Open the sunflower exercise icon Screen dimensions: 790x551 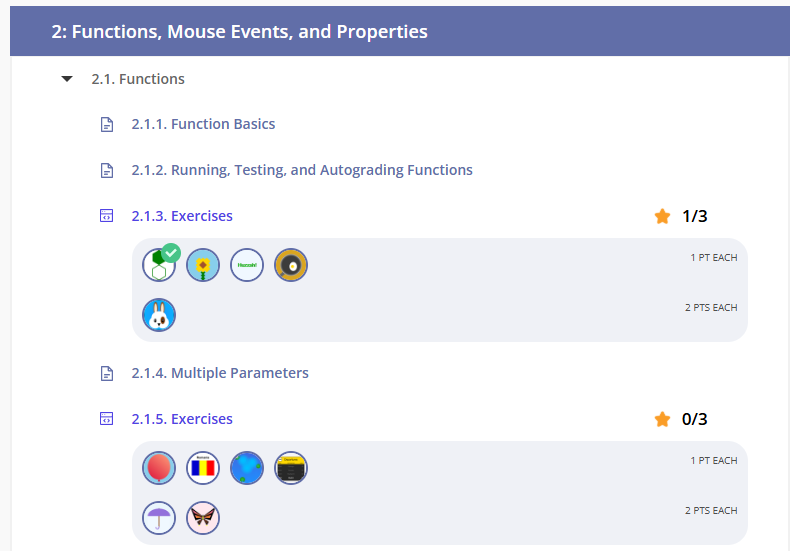pos(203,265)
